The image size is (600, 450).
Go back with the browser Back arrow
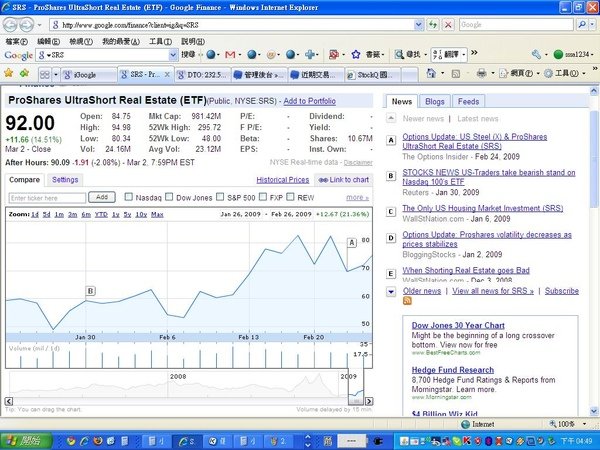tap(10, 25)
